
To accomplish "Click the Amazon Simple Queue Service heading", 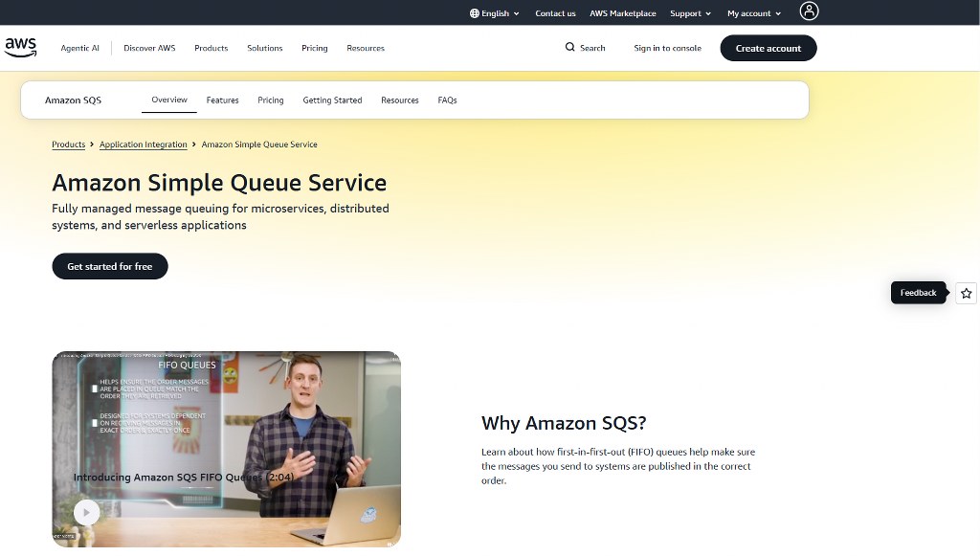I will (x=219, y=183).
